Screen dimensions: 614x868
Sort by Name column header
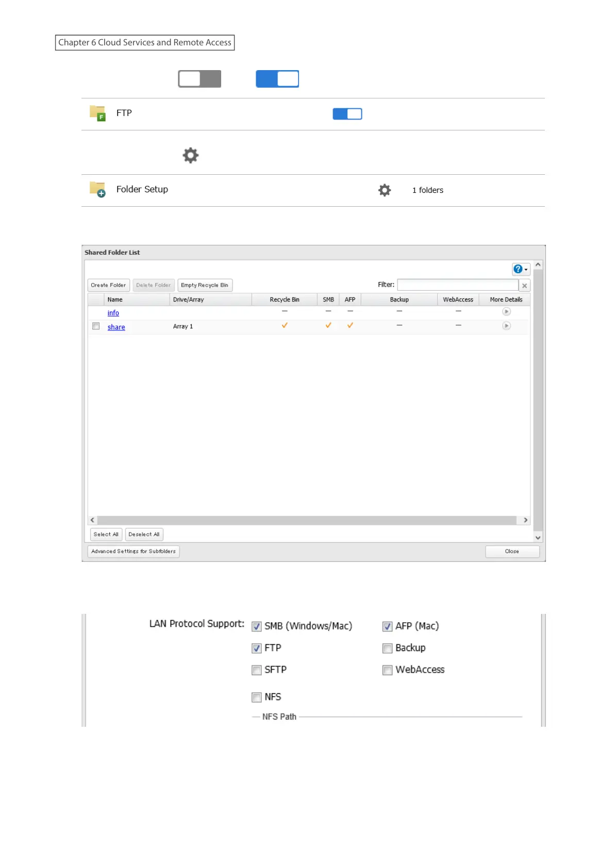(x=137, y=299)
